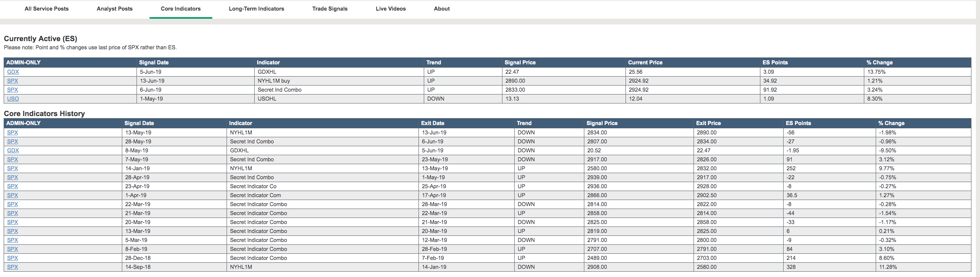This screenshot has width=980, height=277.
Task: Select the 13.75% change cell for GDX
Action: [x=918, y=72]
